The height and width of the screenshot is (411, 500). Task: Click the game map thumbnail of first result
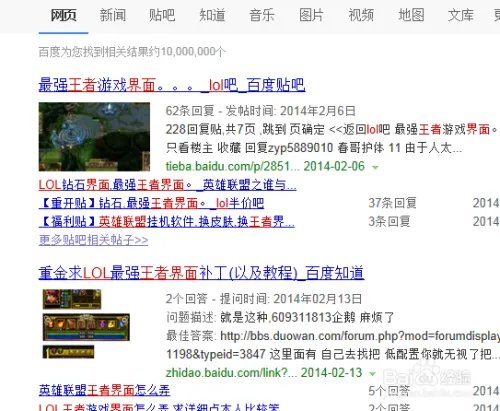[94, 137]
